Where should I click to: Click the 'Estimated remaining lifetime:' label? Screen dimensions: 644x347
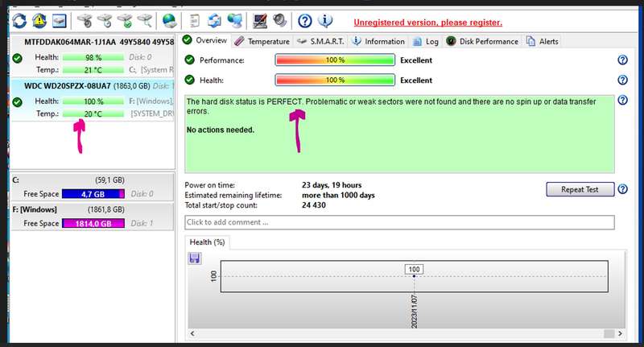pyautogui.click(x=233, y=195)
